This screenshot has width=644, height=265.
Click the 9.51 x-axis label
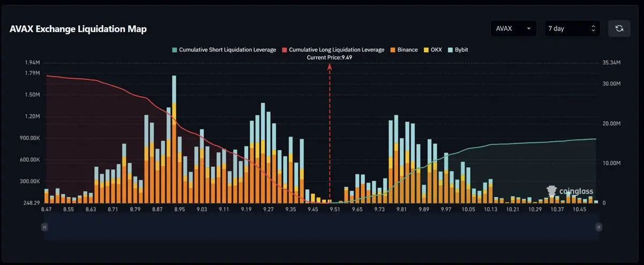point(335,210)
